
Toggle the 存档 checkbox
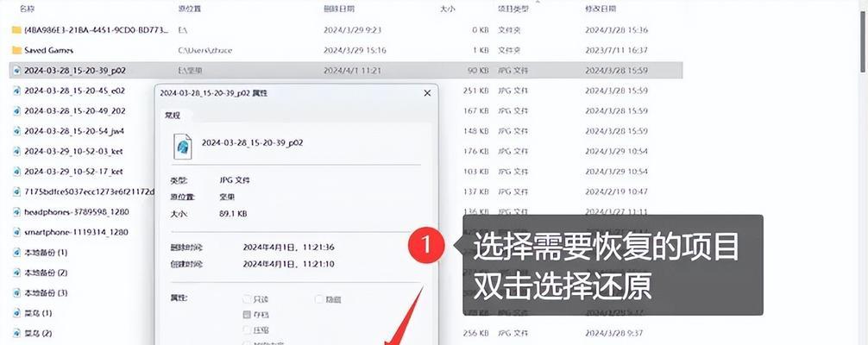point(247,315)
